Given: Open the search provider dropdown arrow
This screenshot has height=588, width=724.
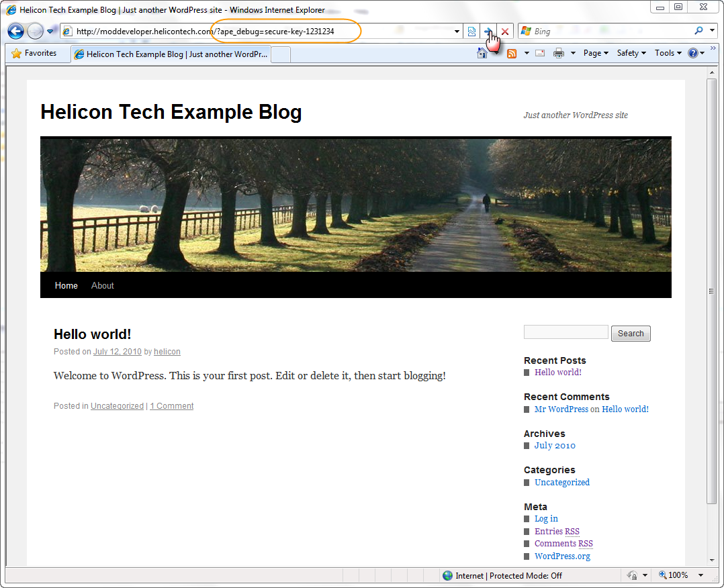Looking at the screenshot, I should pos(713,31).
